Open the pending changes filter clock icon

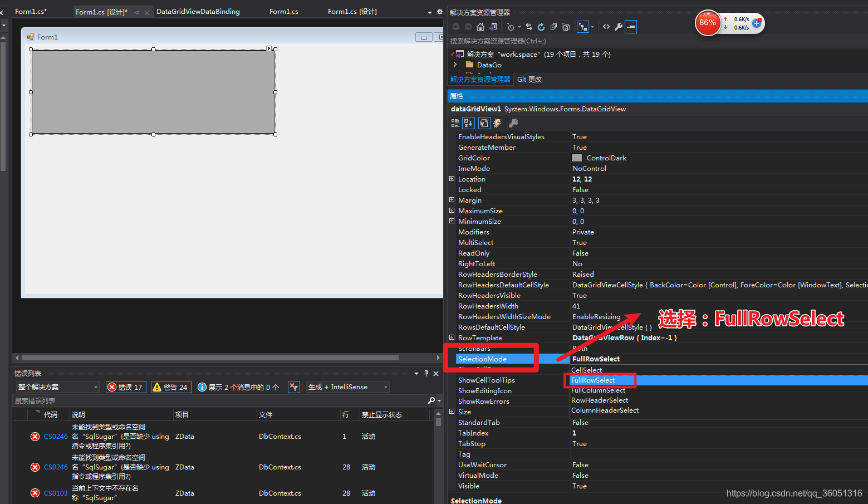coord(511,27)
